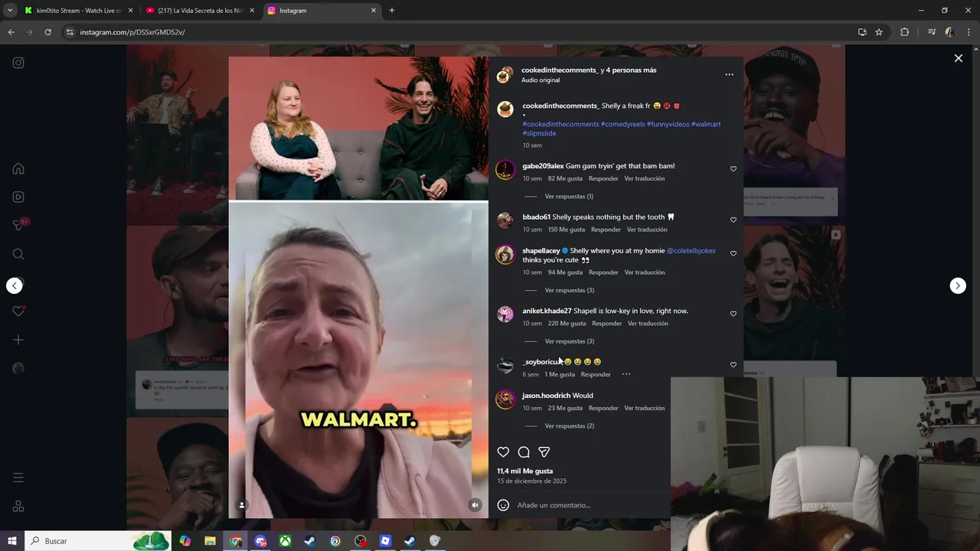Show tagged people icon on the video
The width and height of the screenshot is (980, 551).
click(242, 505)
